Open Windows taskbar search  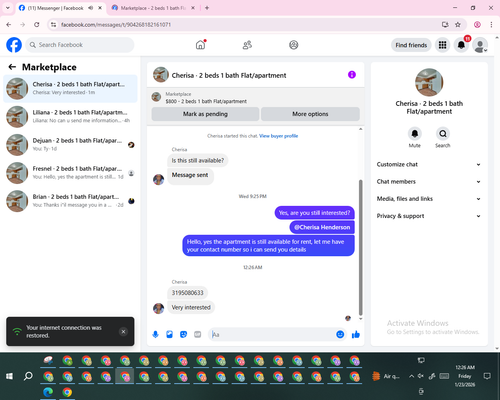click(28, 376)
